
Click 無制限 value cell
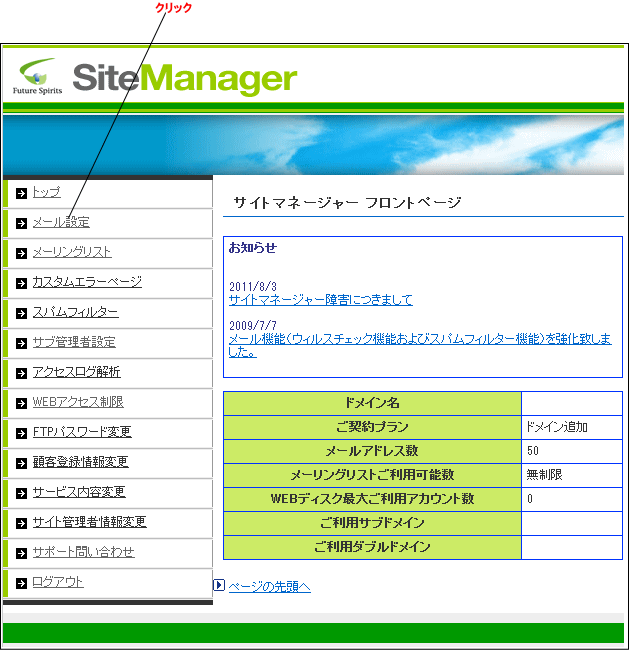pos(572,475)
